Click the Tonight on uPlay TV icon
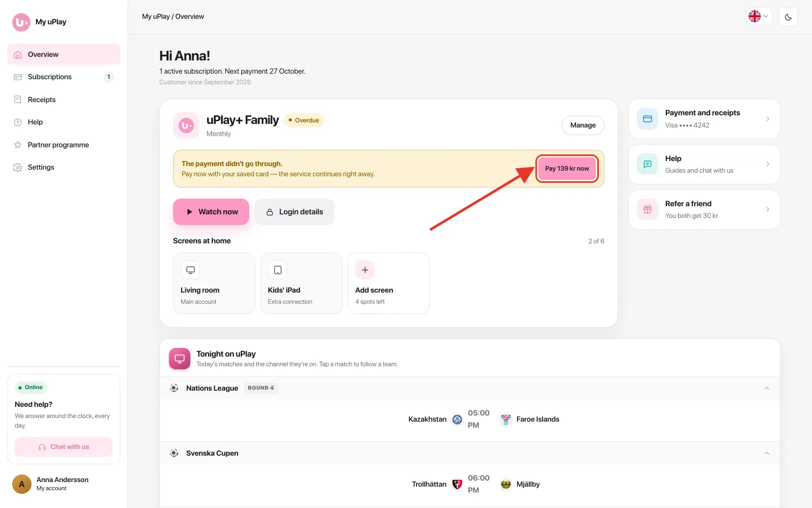 click(180, 359)
